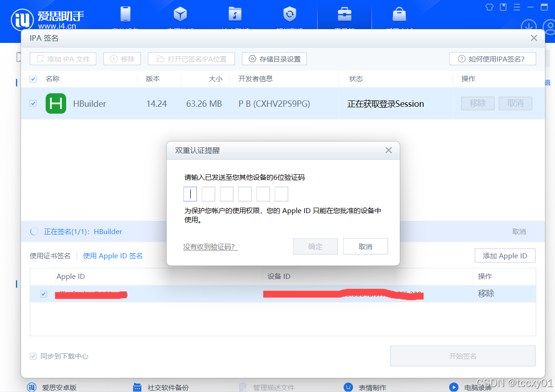Open the i4 Store shopping bag icon
555x392 pixels.
click(399, 14)
